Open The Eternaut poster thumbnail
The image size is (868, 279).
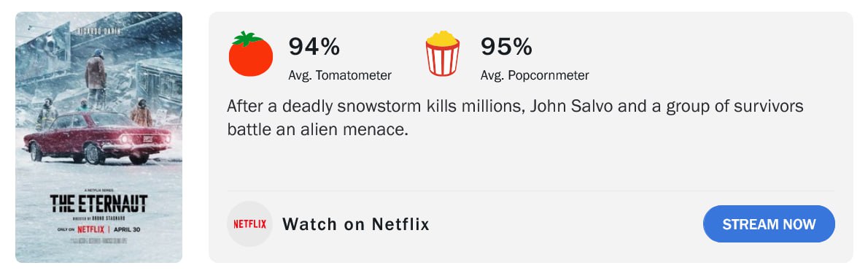click(x=98, y=137)
